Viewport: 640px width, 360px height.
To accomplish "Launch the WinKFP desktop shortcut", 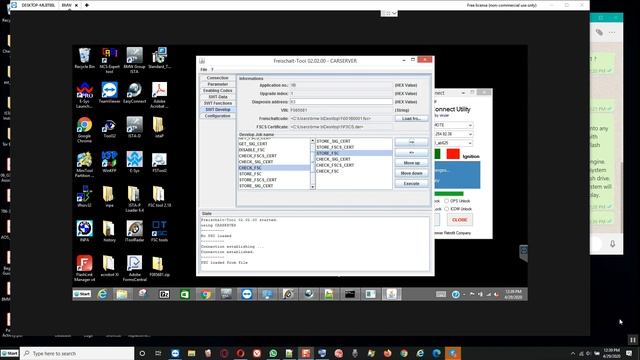I will tap(109, 162).
